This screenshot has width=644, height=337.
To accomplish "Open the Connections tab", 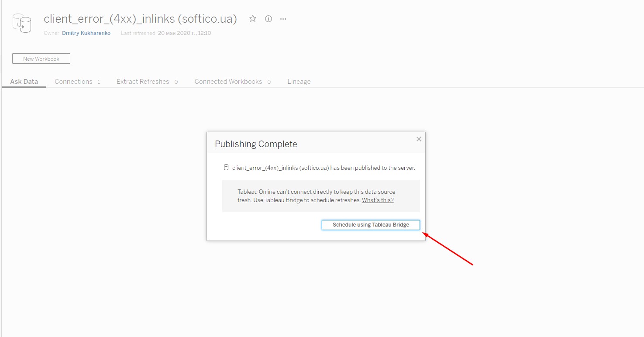I will click(73, 82).
